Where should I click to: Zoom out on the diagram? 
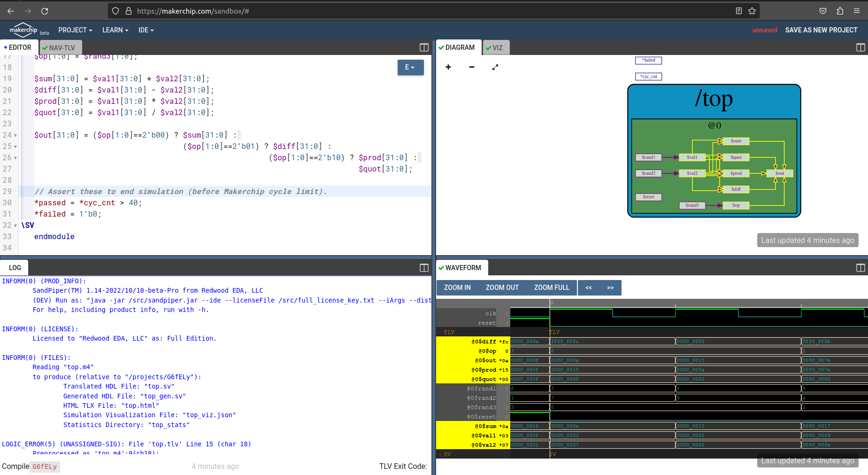click(471, 67)
